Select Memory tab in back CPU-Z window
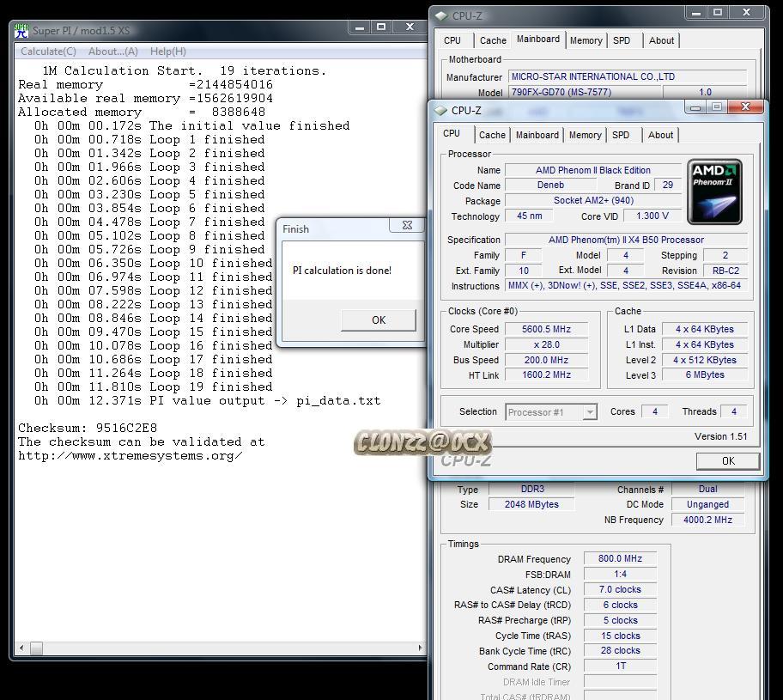 (586, 40)
